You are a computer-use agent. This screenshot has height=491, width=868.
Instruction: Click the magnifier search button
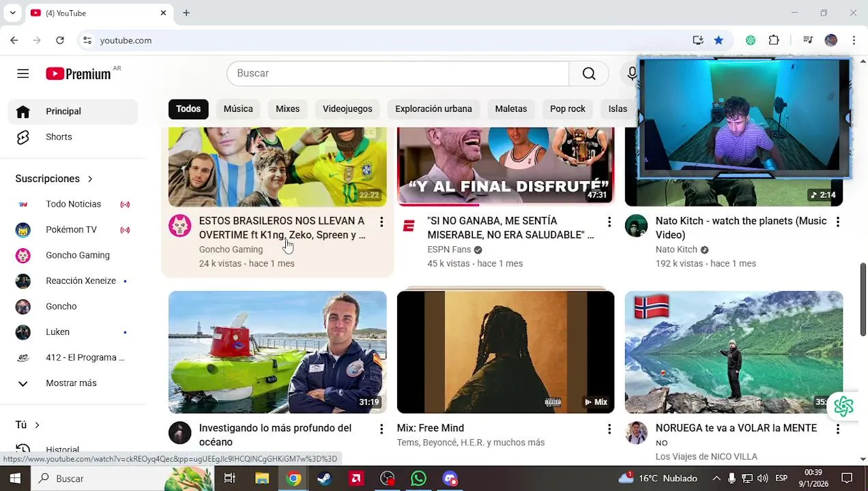(589, 74)
